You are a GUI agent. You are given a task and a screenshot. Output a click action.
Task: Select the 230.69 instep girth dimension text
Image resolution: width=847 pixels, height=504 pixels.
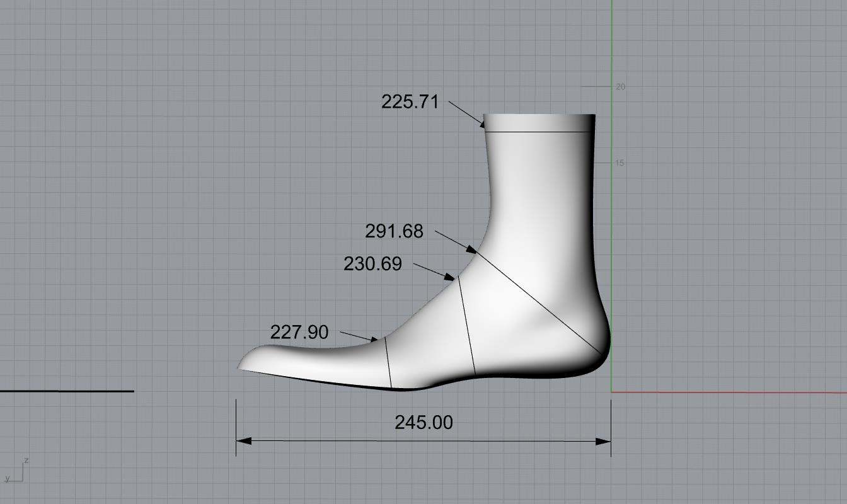click(x=372, y=263)
